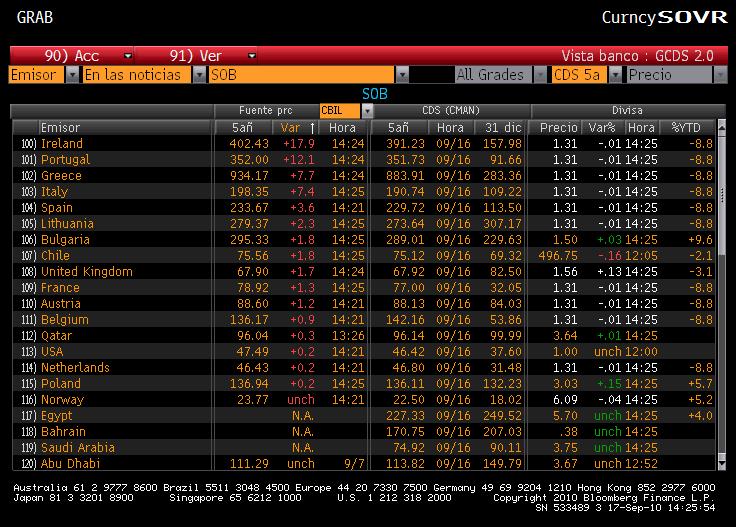The width and height of the screenshot is (736, 527).
Task: Click Ireland 5a value 402.43
Action: (x=249, y=144)
